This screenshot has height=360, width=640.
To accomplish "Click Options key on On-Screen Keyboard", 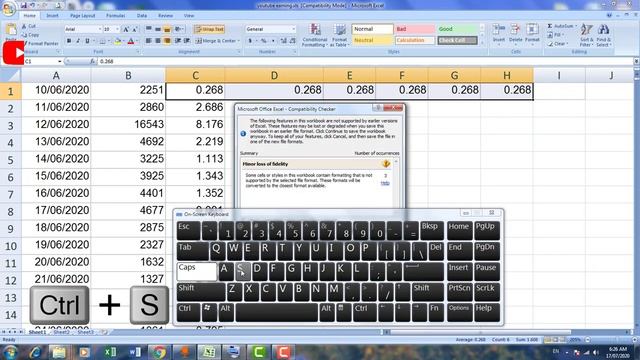I will pos(459,313).
